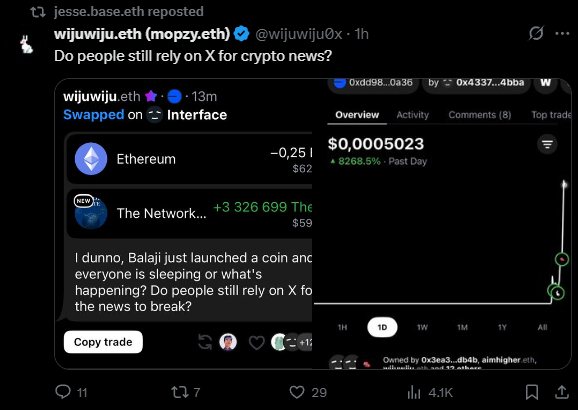Click the rabbit profile avatar
The width and height of the screenshot is (578, 410).
pos(26,45)
